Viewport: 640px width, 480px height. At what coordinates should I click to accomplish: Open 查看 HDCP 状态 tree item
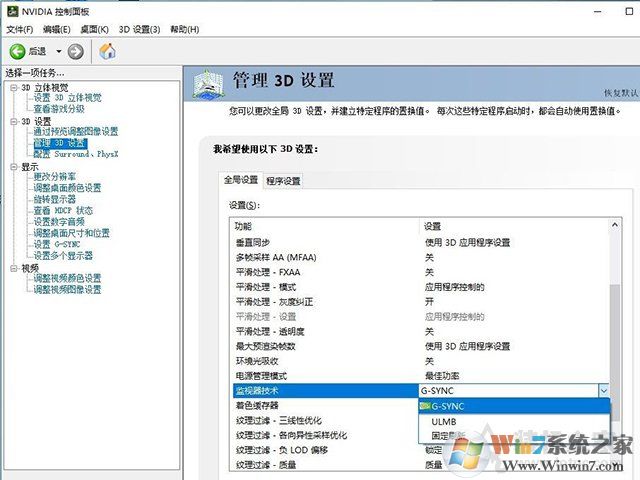tap(63, 211)
